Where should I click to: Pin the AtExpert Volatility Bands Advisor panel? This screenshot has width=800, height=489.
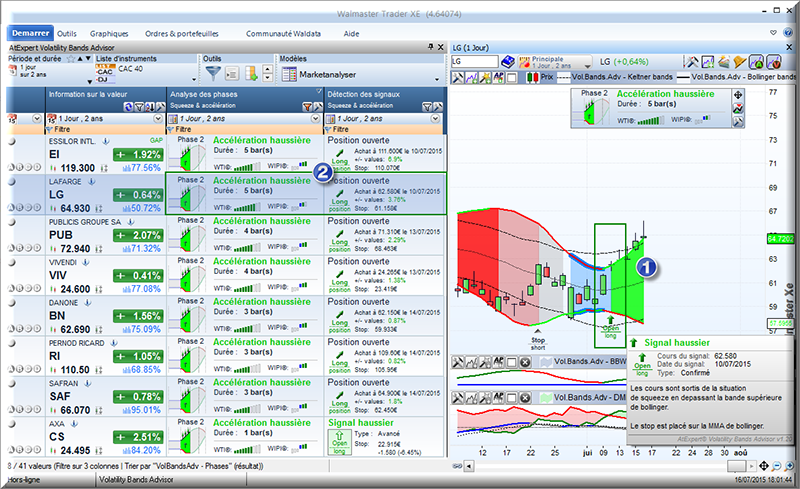(x=431, y=47)
